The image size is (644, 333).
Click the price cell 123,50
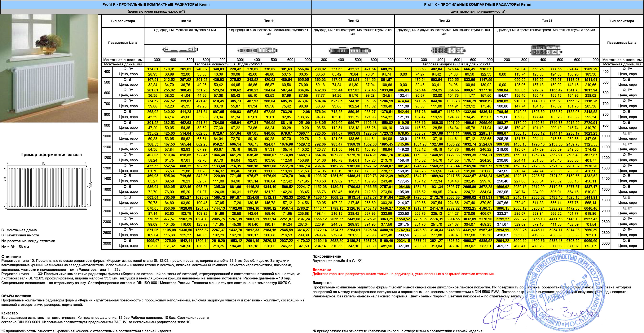[x=153, y=246]
